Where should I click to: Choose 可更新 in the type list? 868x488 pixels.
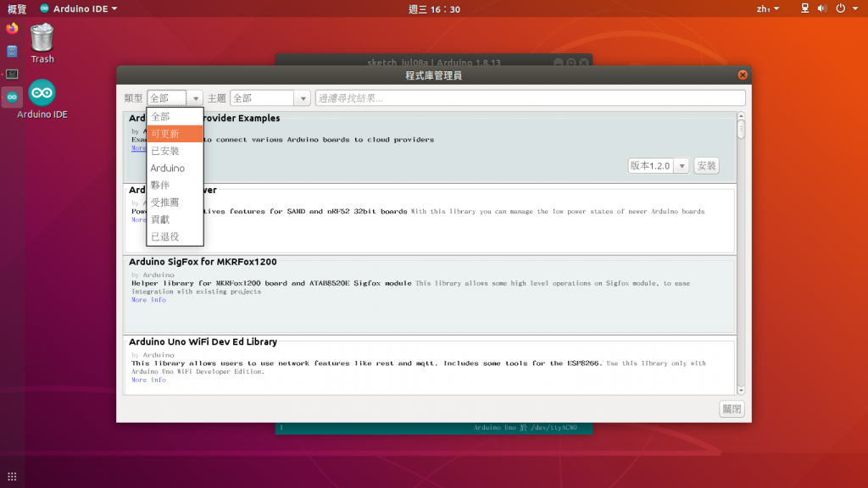tap(175, 134)
